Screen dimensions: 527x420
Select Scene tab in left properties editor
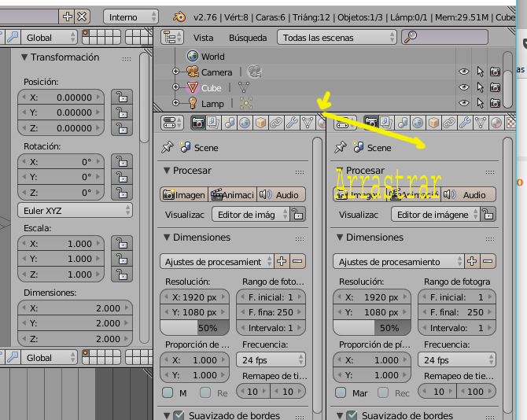tap(229, 123)
